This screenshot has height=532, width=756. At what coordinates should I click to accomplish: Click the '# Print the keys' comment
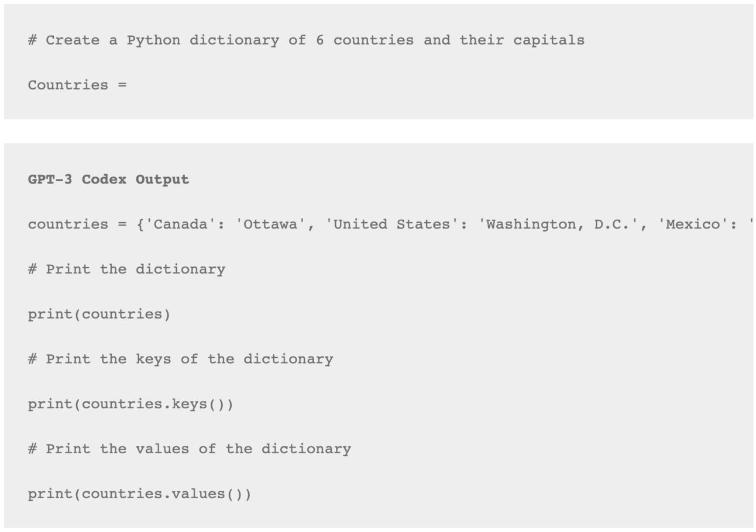(x=180, y=359)
